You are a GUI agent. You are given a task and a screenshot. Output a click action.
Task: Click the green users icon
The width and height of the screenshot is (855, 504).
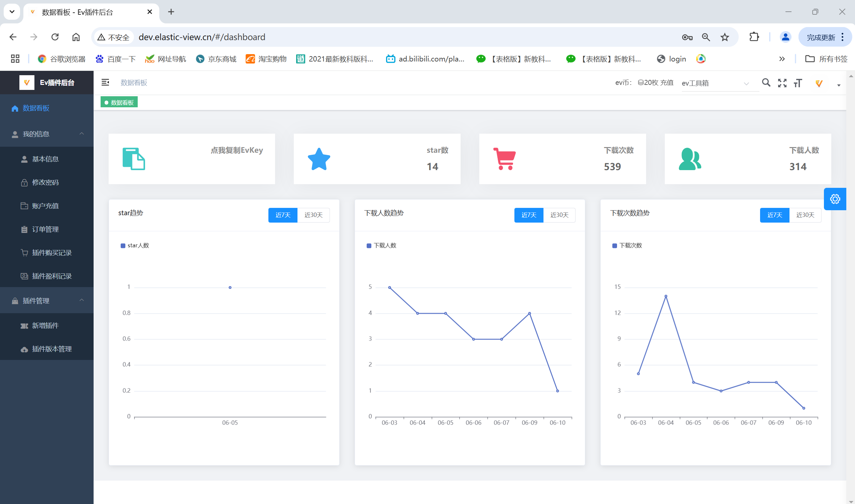point(690,159)
